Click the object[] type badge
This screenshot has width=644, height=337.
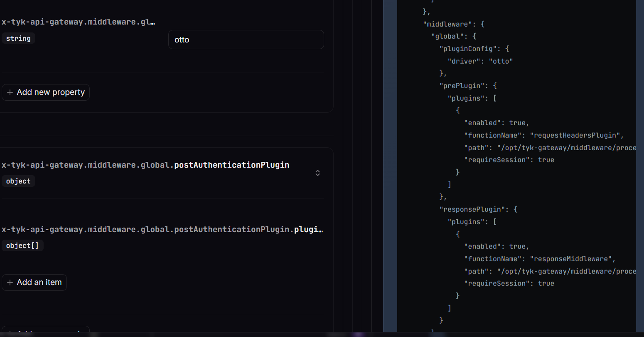pyautogui.click(x=22, y=246)
